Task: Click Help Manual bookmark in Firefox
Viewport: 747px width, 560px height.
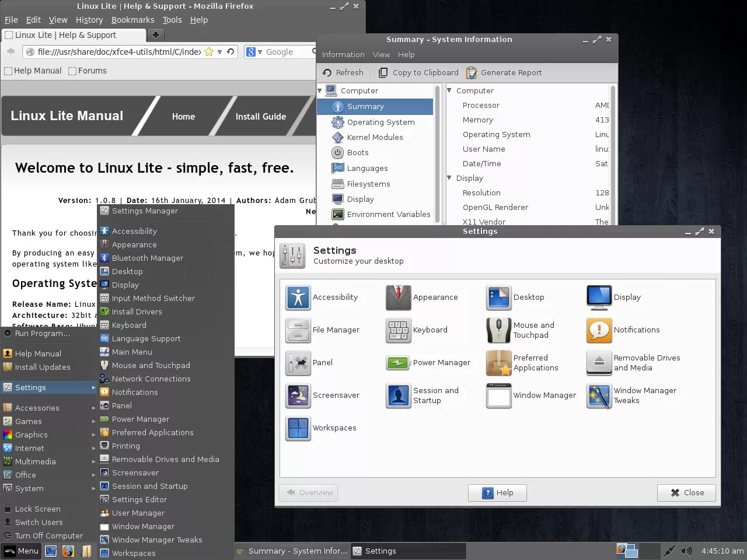Action: point(33,71)
